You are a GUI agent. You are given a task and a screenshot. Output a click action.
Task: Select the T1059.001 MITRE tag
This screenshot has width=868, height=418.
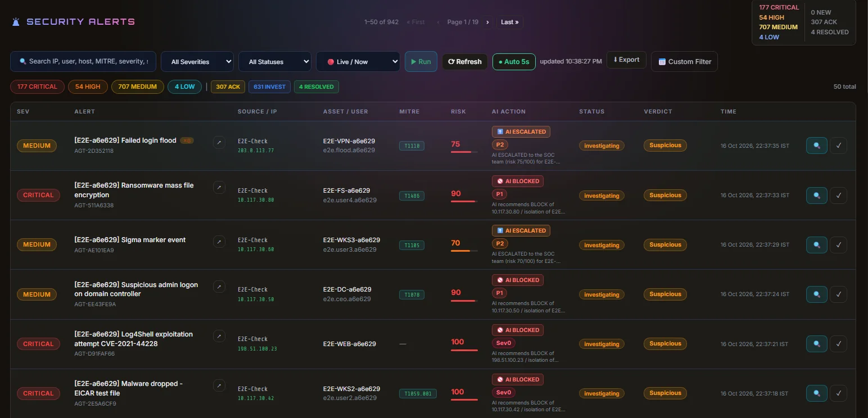click(417, 394)
